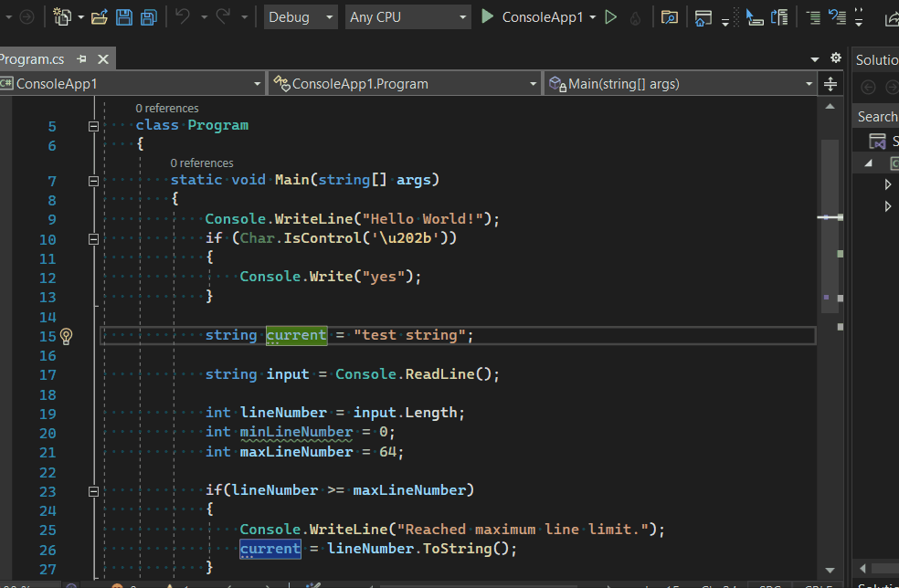The image size is (899, 588).
Task: Open the Any CPU platform dropdown
Action: click(407, 16)
